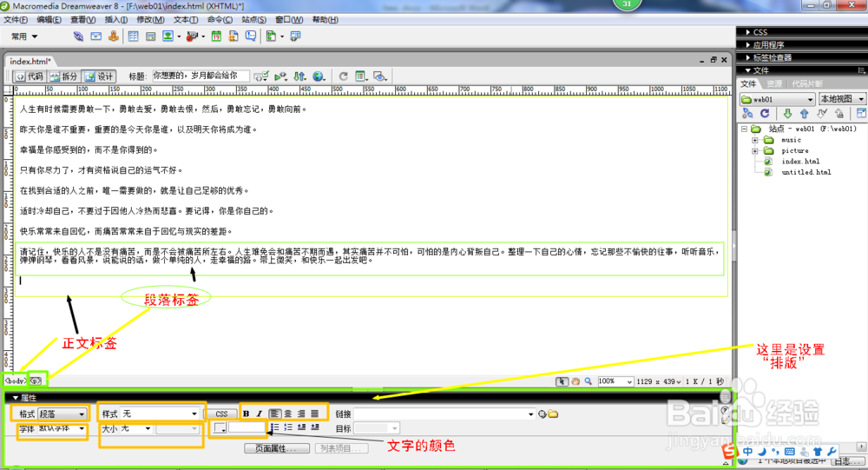The image size is (868, 470).
Task: Open view options menu
Action: tap(361, 76)
